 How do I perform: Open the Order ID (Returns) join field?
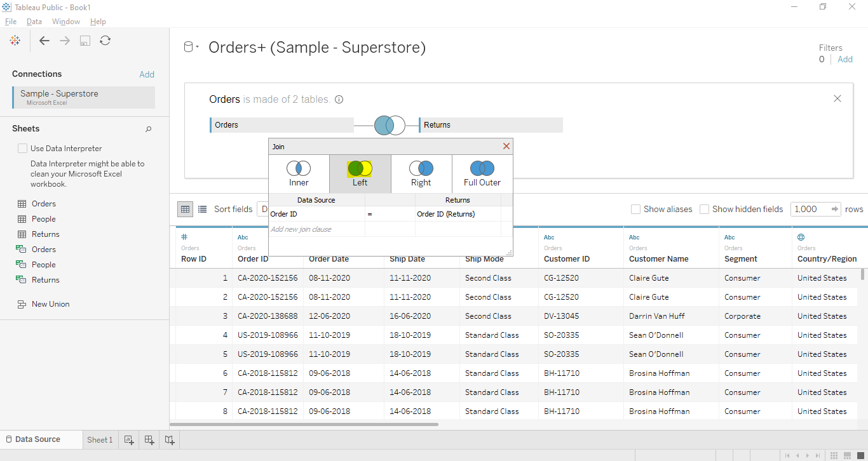coord(458,214)
